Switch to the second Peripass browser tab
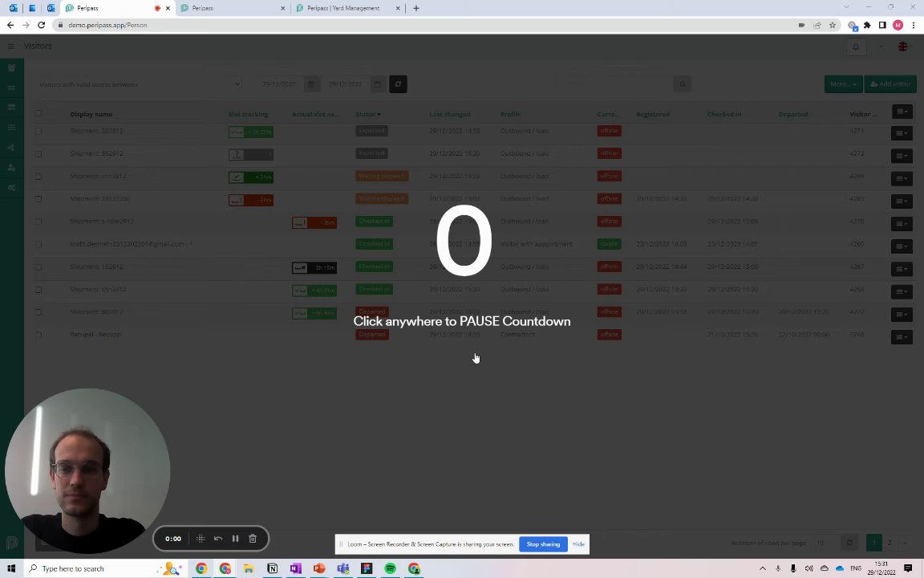Image resolution: width=924 pixels, height=578 pixels. [233, 8]
